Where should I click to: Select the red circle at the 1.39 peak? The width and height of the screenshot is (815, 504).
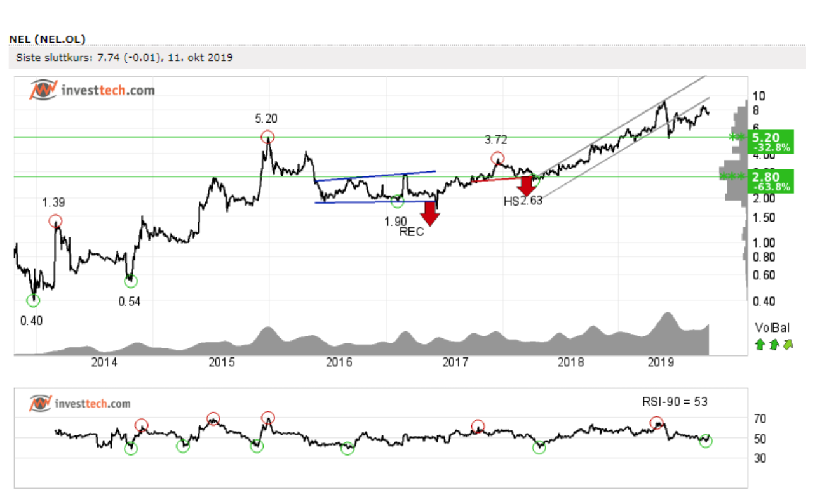click(x=55, y=221)
